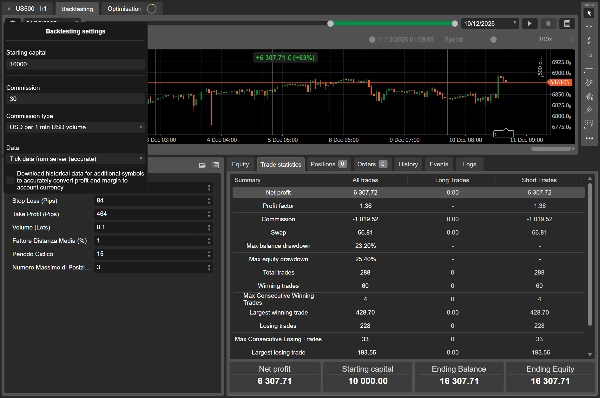
Task: Click the Take Profit (Pips) value field
Action: (x=153, y=214)
